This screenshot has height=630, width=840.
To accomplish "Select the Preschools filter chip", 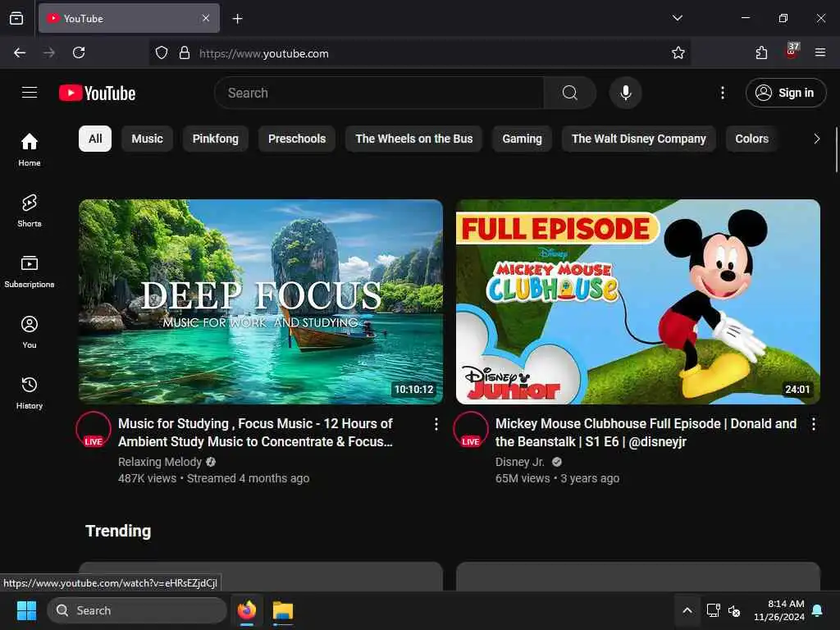I will [x=297, y=139].
